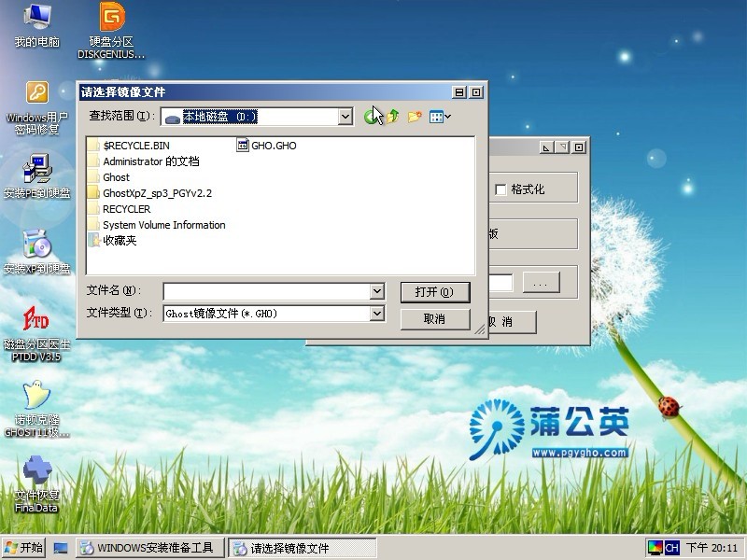
Task: Open Windows user password repair icon
Action: point(37,107)
